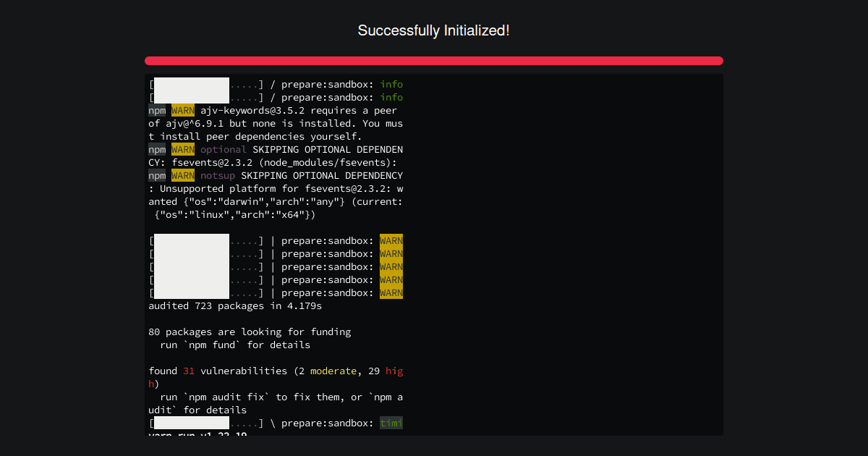The image size is (868, 456).
Task: Click the WARN badge before "optional" dependency message
Action: [182, 149]
